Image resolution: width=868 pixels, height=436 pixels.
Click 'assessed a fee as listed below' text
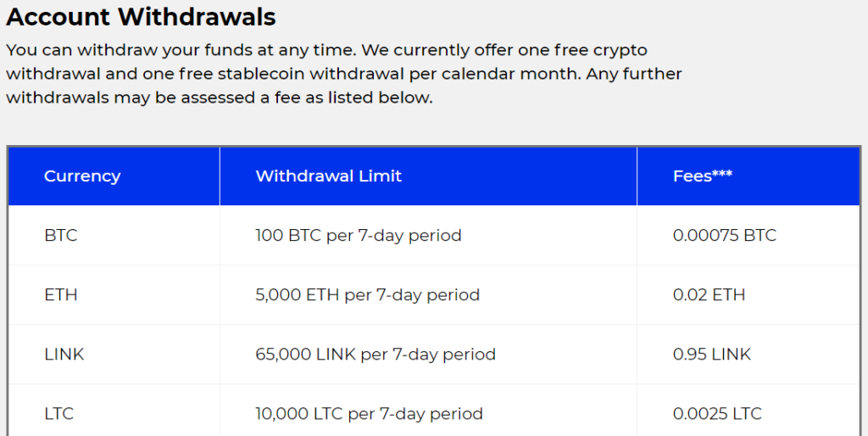tap(307, 98)
